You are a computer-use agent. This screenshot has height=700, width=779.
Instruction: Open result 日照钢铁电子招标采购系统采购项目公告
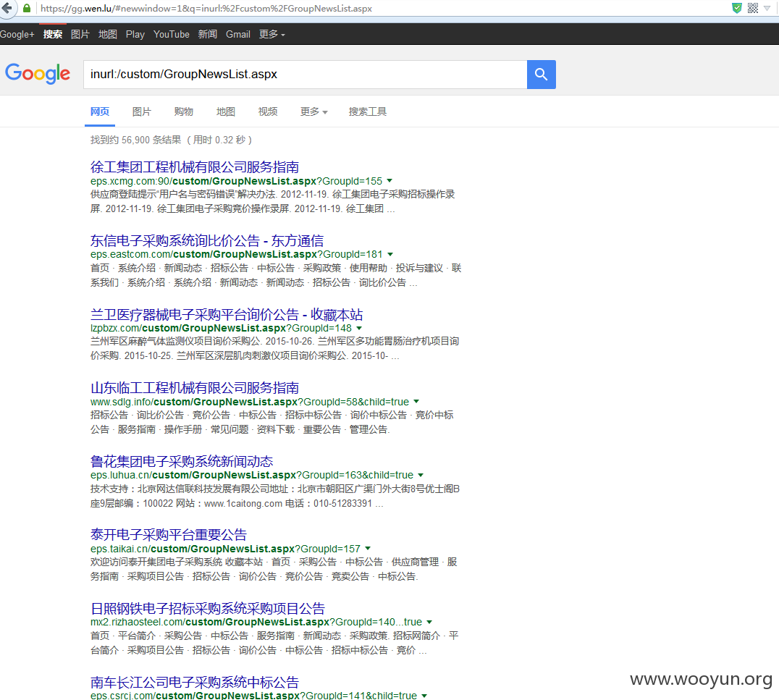[x=208, y=609]
